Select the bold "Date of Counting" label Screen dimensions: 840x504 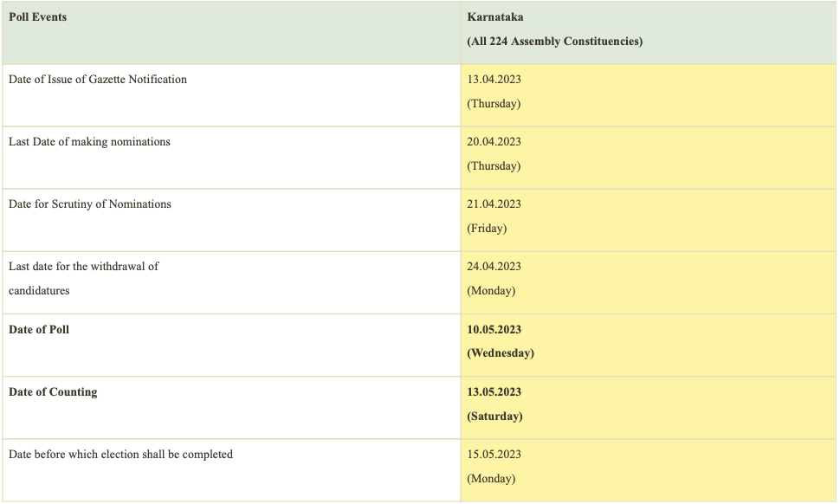coord(53,392)
